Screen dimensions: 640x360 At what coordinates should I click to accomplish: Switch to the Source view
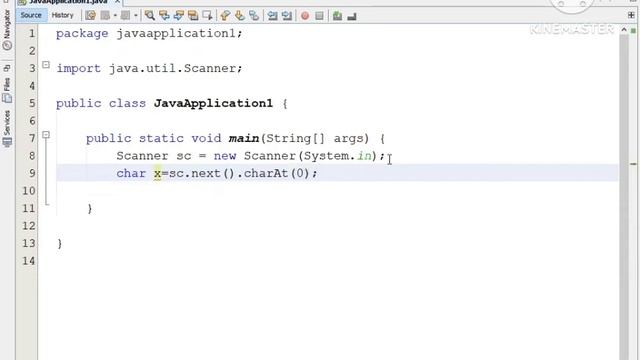31,16
